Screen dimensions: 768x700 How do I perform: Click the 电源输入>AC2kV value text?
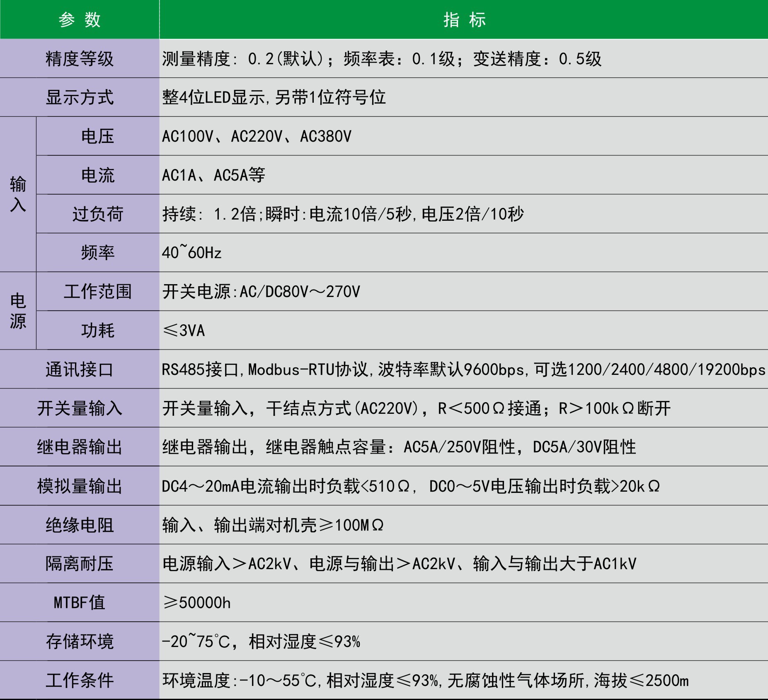(399, 564)
